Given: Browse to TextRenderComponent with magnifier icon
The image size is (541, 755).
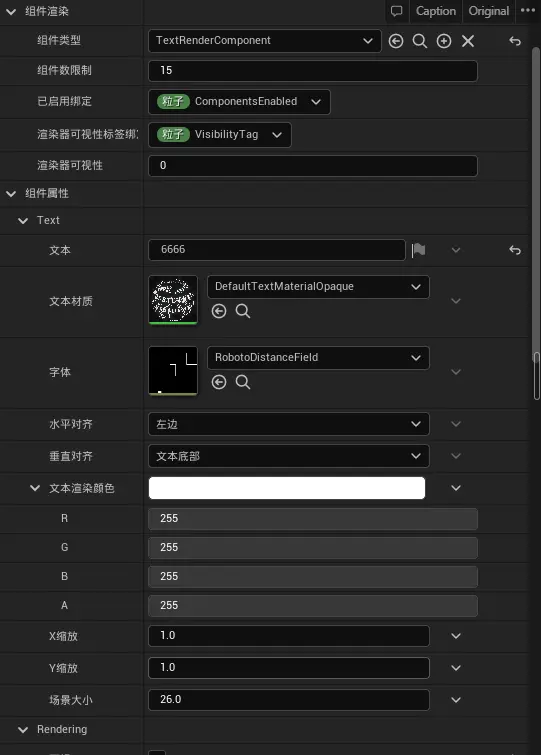Looking at the screenshot, I should tap(420, 41).
